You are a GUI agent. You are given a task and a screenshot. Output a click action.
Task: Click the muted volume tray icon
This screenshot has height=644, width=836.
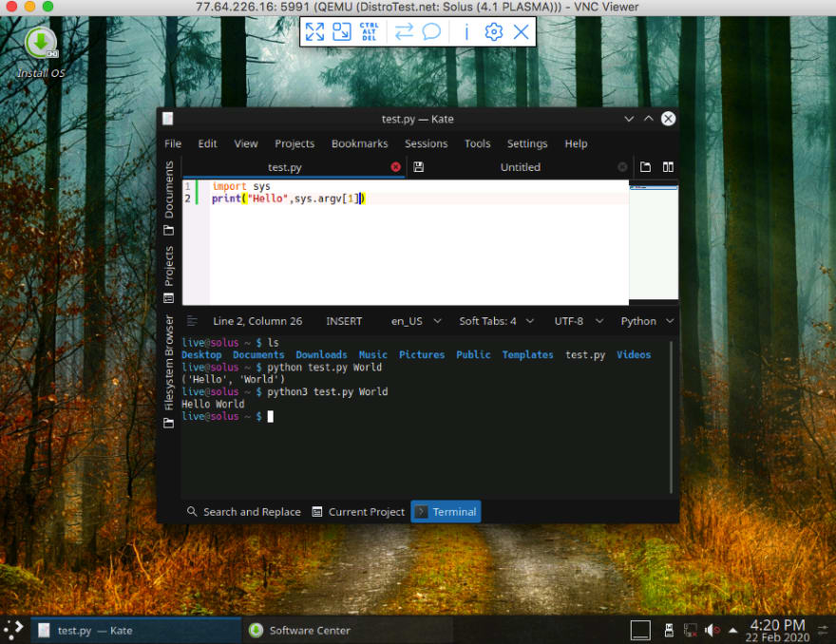pos(712,631)
